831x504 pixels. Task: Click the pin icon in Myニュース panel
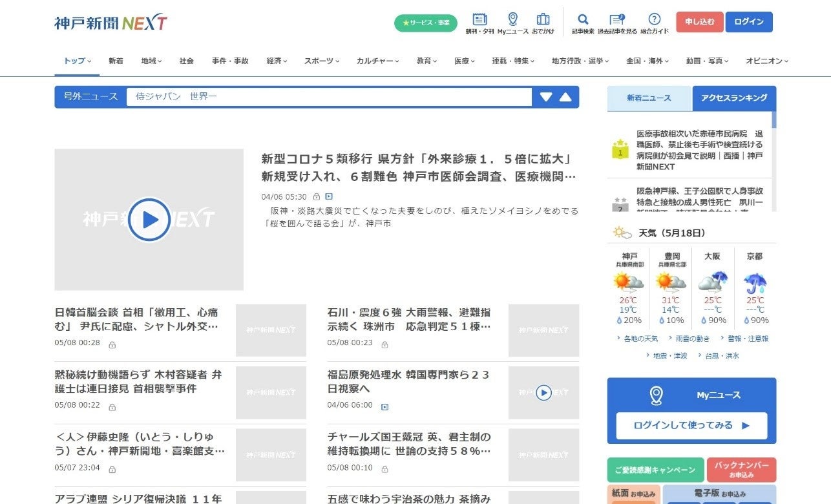coord(656,395)
